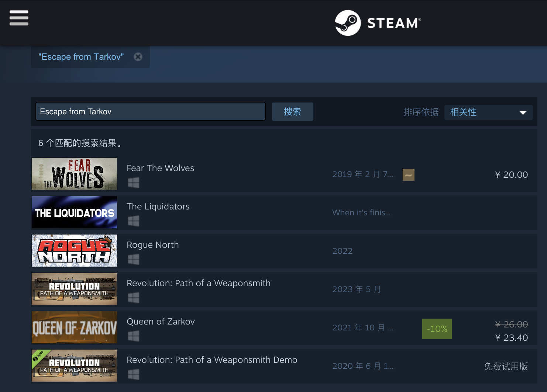
Task: Click Windows platform icon under Queen of Zarkov
Action: pyautogui.click(x=134, y=336)
